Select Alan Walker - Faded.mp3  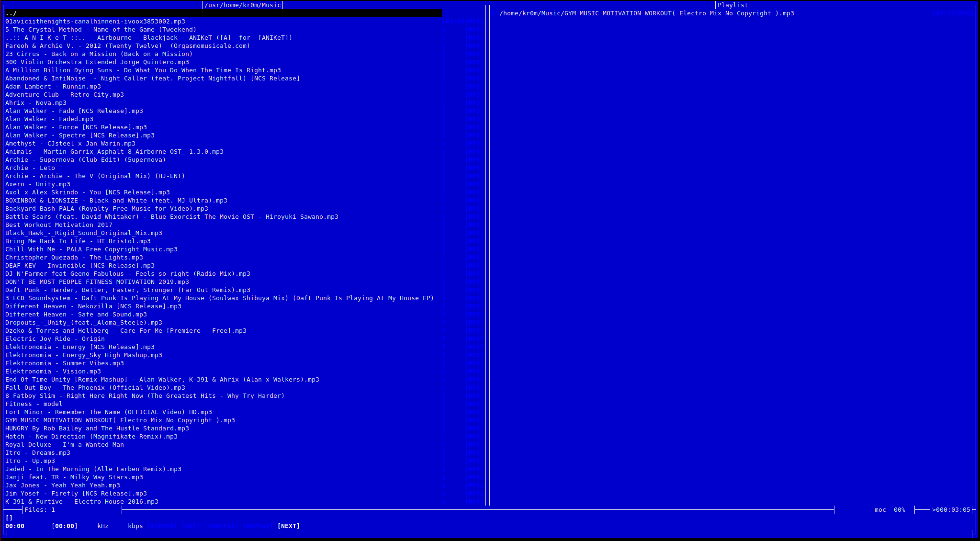49,119
